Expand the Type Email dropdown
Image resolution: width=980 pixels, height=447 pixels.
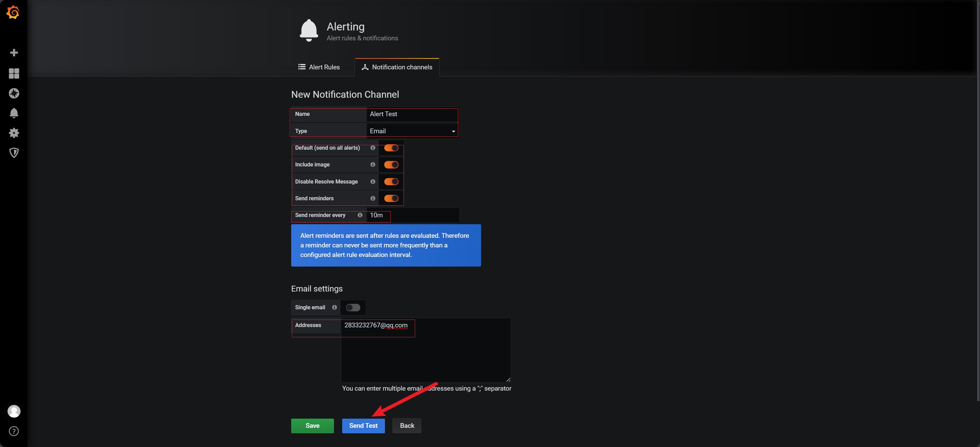pyautogui.click(x=412, y=131)
